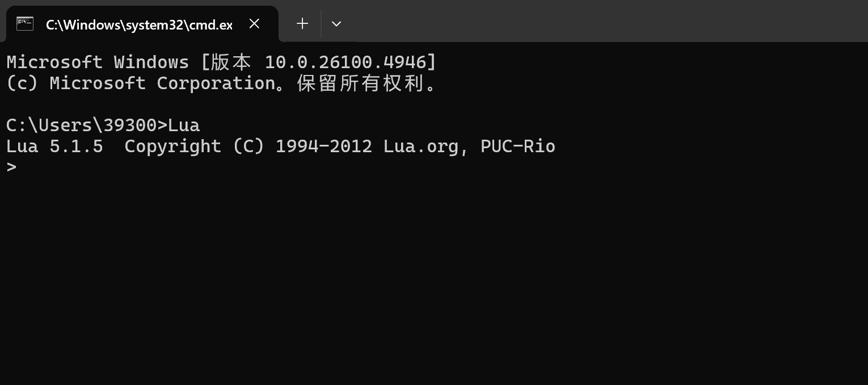The image size is (868, 385).
Task: Select the C:\Windows\system32\cmd.ex tab
Action: 139,24
